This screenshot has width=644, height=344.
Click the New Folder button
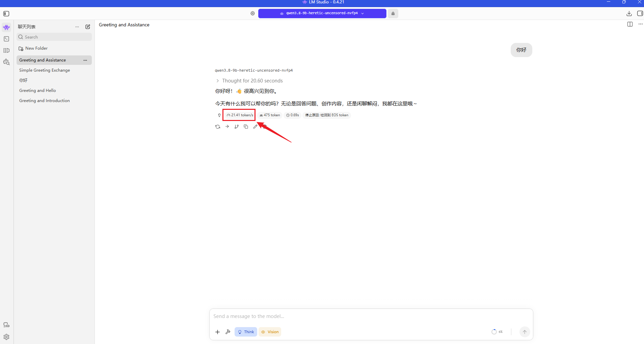pyautogui.click(x=33, y=48)
